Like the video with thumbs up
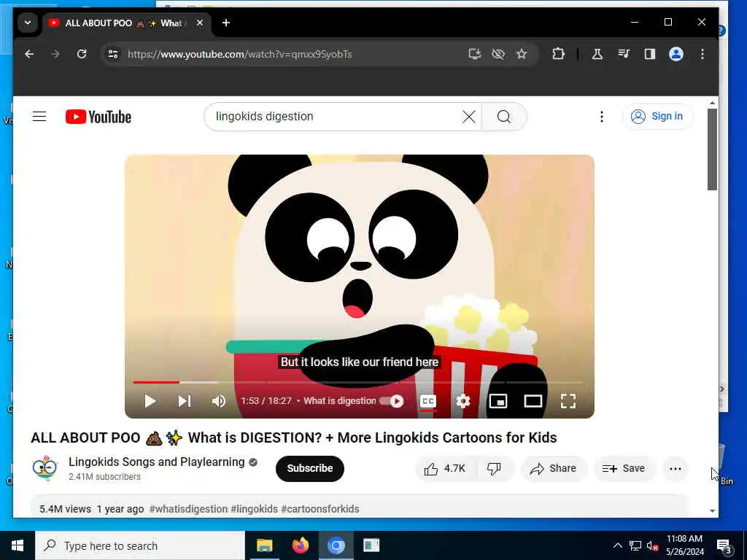747x560 pixels. click(444, 469)
